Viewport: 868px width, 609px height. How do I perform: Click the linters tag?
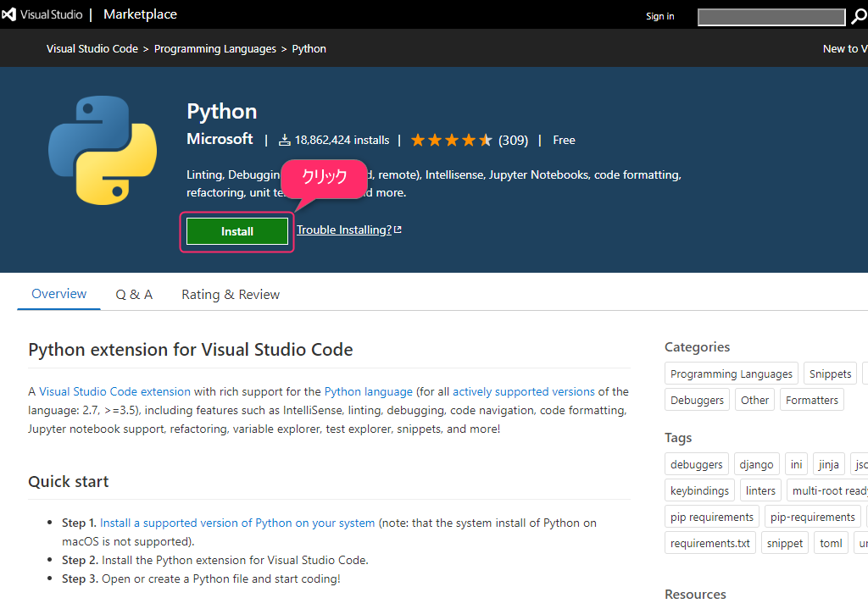760,490
